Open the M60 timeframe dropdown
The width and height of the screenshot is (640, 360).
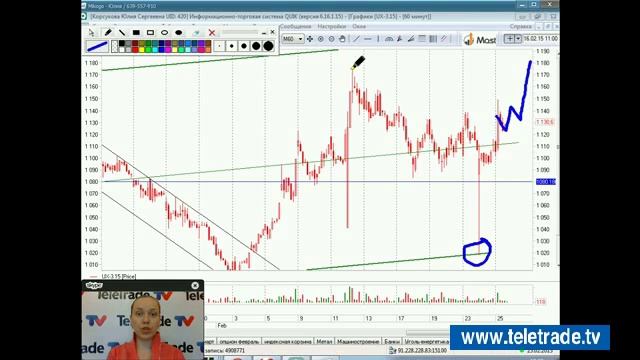tap(293, 39)
